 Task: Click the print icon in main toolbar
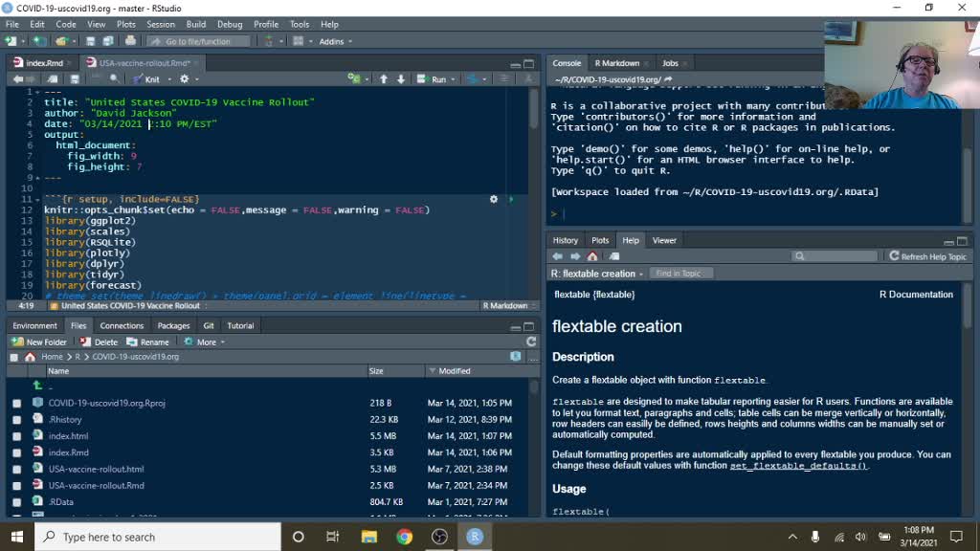point(131,41)
